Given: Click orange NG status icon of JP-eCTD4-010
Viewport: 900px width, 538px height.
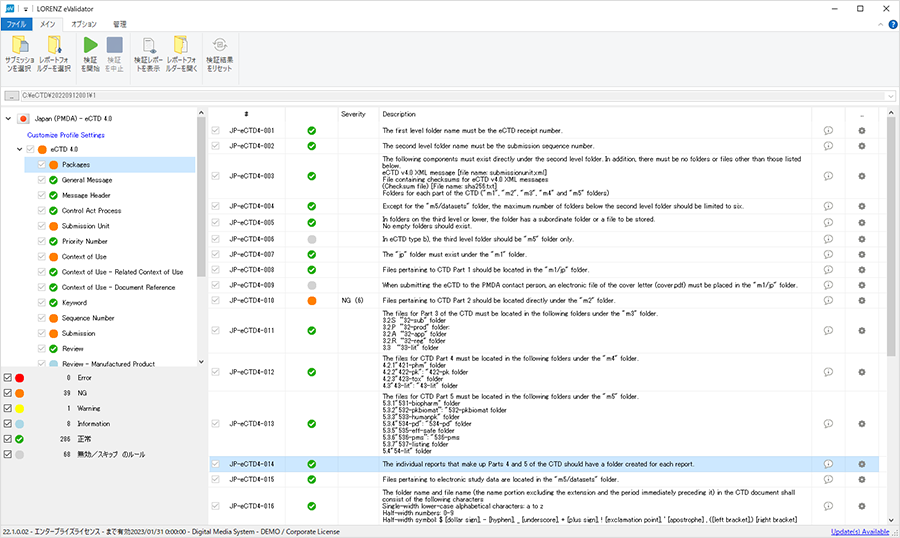Looking at the screenshot, I should [312, 300].
